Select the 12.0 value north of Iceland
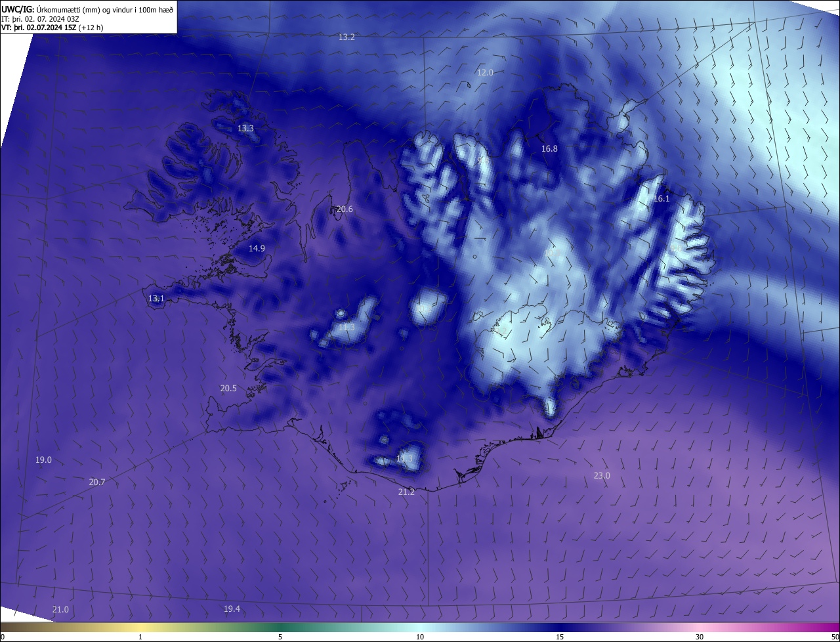 [x=485, y=73]
